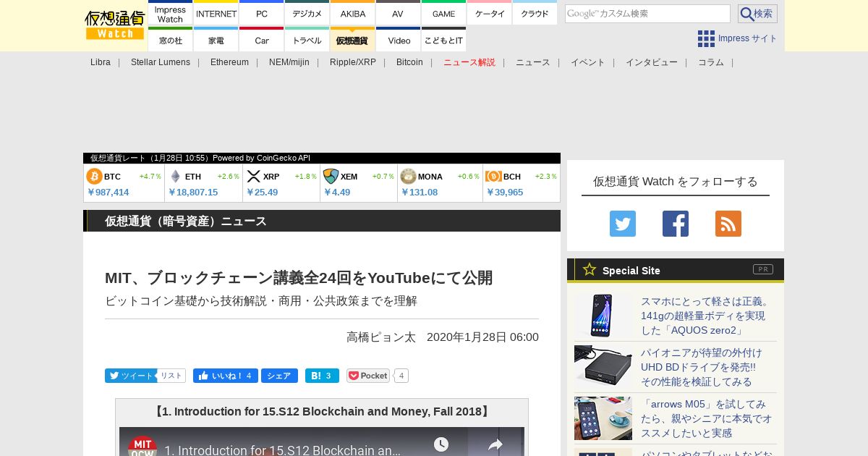Click the Ethereum ETH coin icon
868x456 pixels.
click(175, 177)
